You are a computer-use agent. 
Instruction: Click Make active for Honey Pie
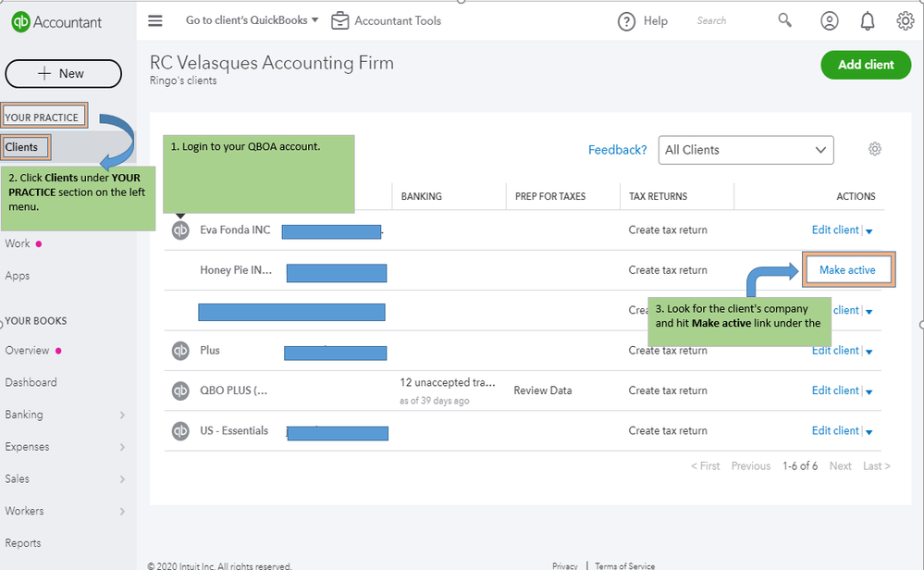[x=847, y=270]
